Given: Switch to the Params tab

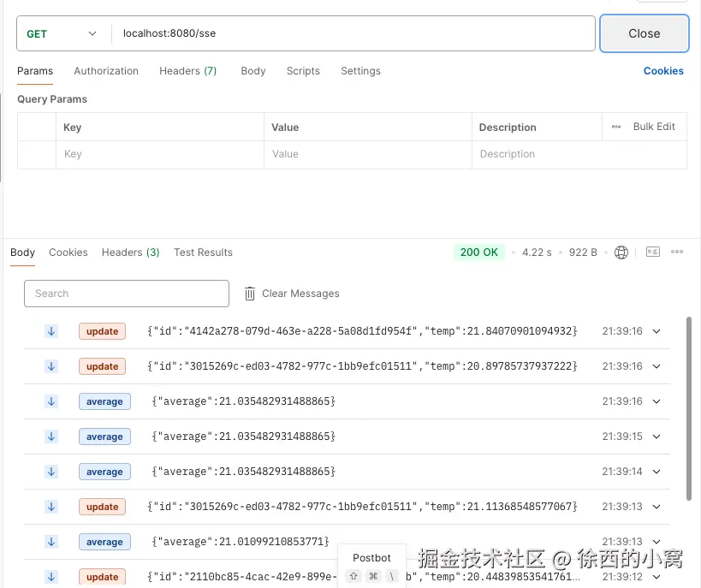Looking at the screenshot, I should (35, 71).
